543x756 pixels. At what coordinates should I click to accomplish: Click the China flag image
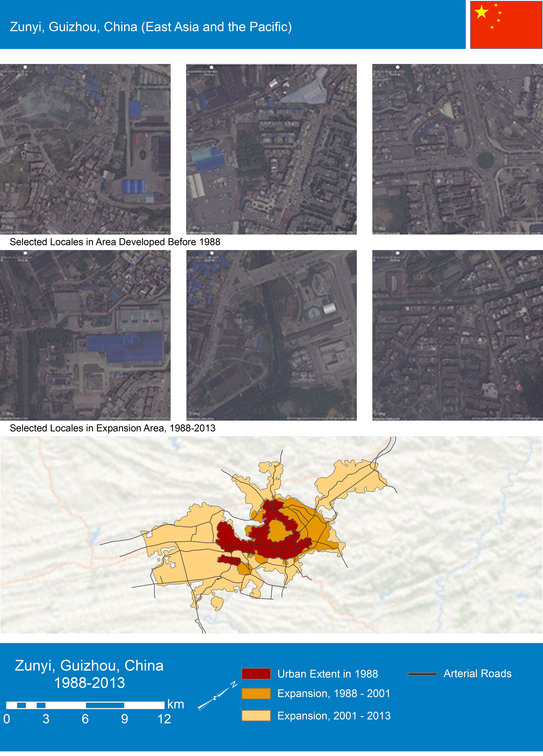point(506,25)
